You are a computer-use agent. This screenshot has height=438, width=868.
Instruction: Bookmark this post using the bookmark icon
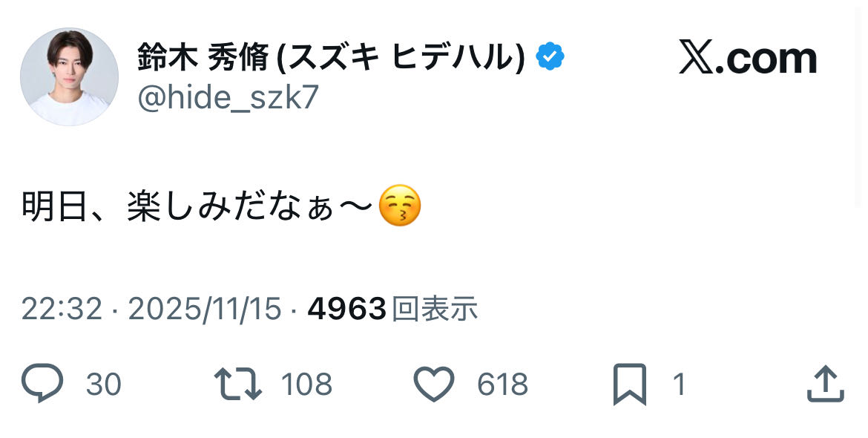click(629, 384)
